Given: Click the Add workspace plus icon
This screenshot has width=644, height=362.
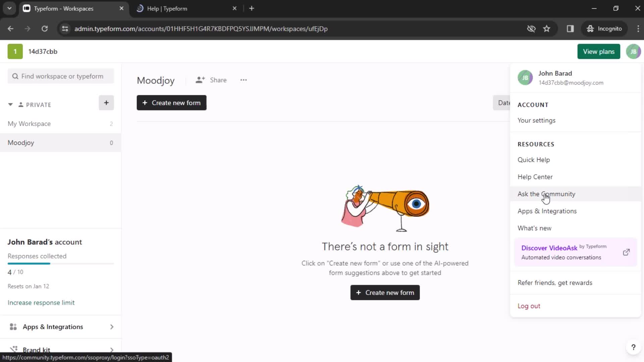Looking at the screenshot, I should (106, 102).
